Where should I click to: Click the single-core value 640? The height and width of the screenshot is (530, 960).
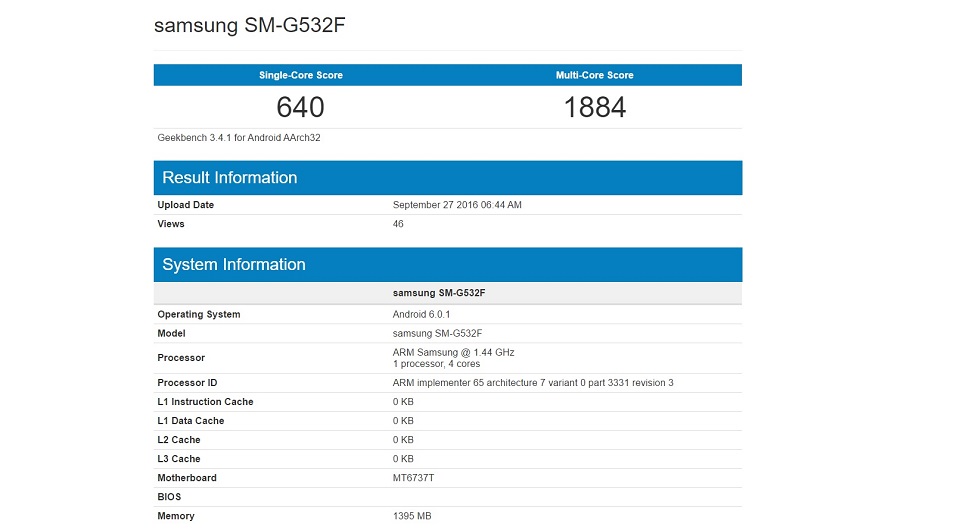click(x=300, y=107)
